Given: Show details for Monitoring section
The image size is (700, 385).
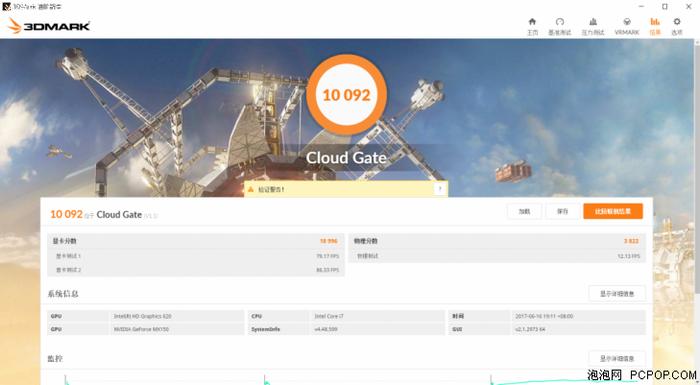Looking at the screenshot, I should coord(617,358).
